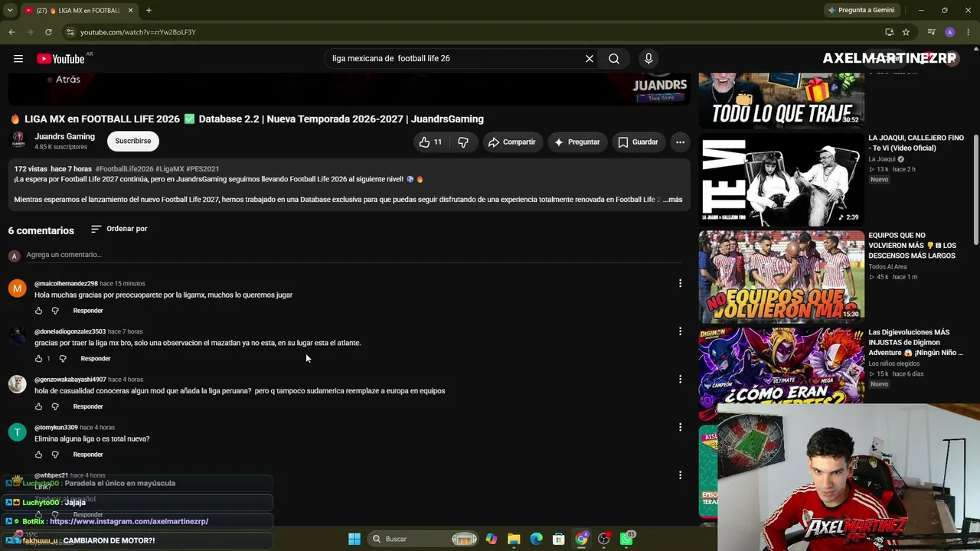Open more actions menu for the video

pos(680,142)
